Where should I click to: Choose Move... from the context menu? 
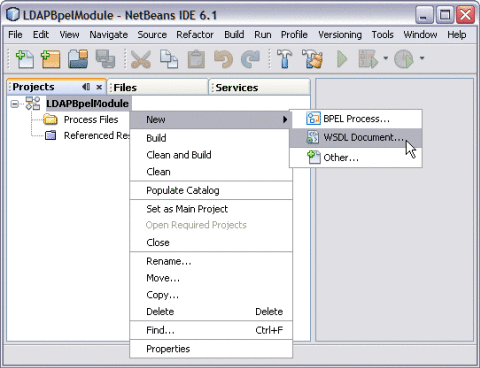211,278
